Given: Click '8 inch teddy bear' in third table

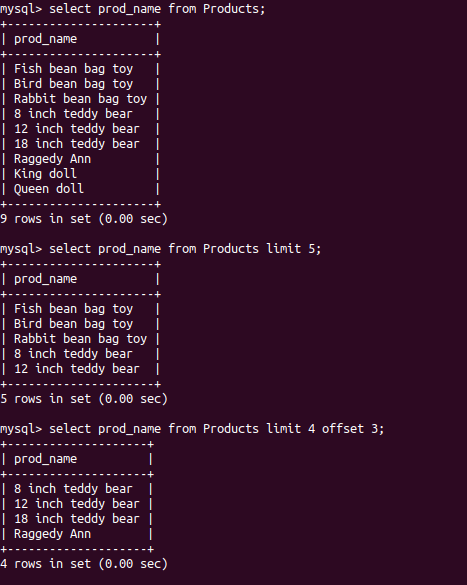Looking at the screenshot, I should click(73, 489).
